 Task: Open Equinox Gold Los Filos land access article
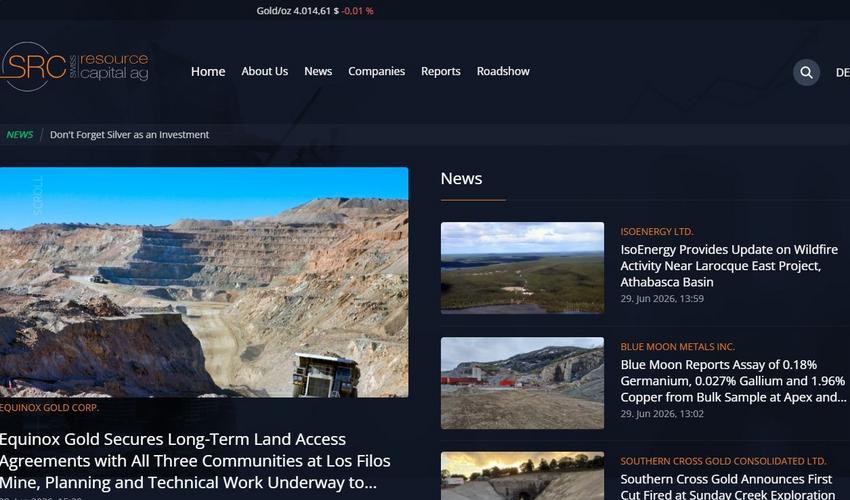click(x=195, y=461)
